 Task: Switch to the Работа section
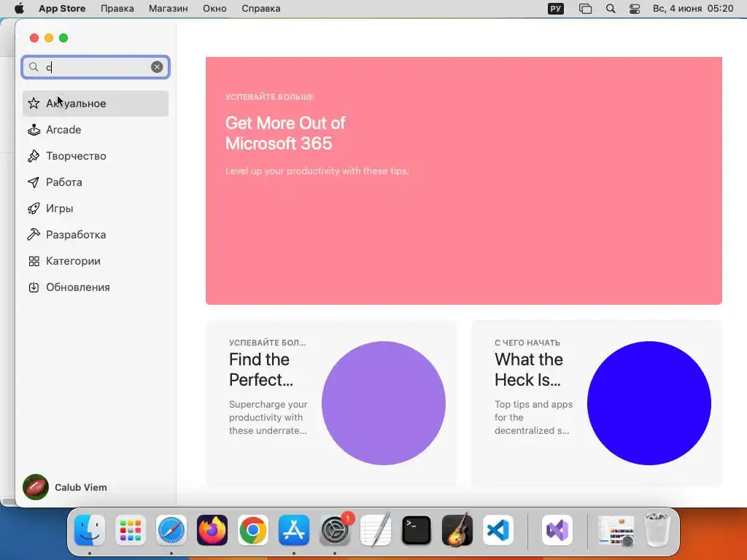tap(96, 182)
